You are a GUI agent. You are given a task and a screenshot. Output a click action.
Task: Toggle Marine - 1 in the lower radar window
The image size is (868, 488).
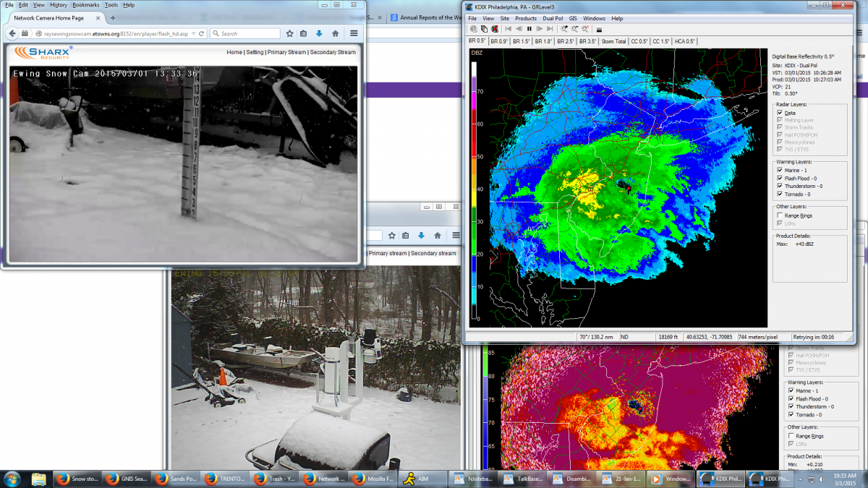[791, 390]
